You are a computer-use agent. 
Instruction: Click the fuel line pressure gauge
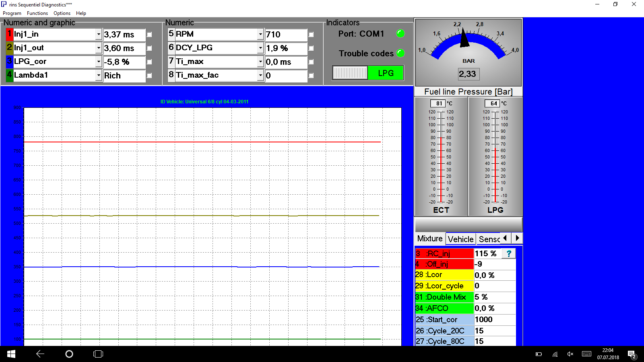(x=469, y=52)
